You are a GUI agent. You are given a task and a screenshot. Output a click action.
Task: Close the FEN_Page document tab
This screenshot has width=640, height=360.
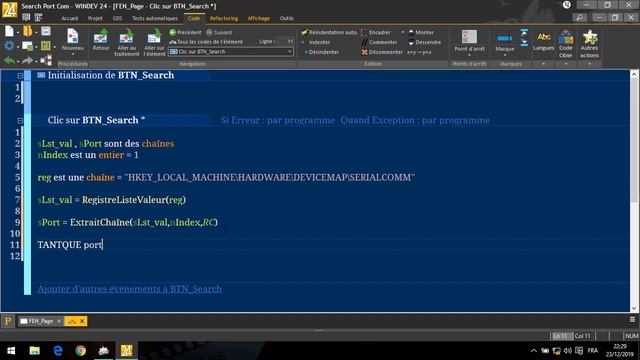(59, 321)
